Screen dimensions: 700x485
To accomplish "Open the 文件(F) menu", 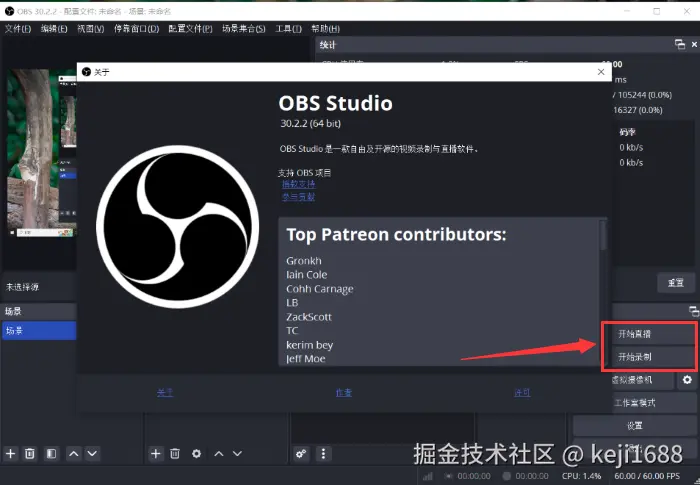I will click(18, 29).
